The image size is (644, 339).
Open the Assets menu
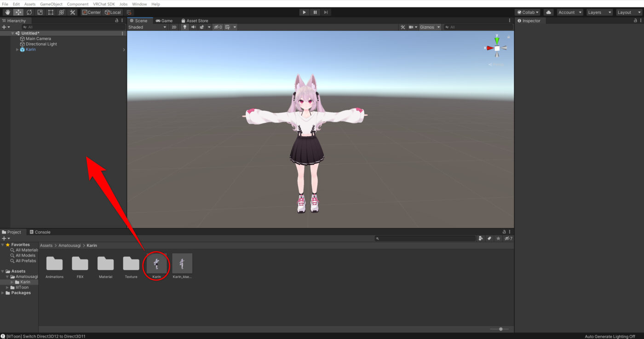[30, 4]
